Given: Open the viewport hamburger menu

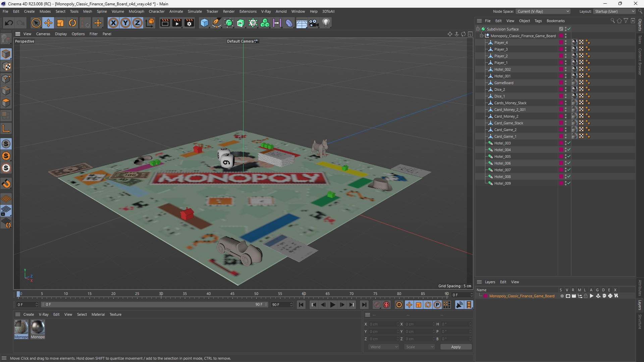Looking at the screenshot, I should click(x=18, y=34).
